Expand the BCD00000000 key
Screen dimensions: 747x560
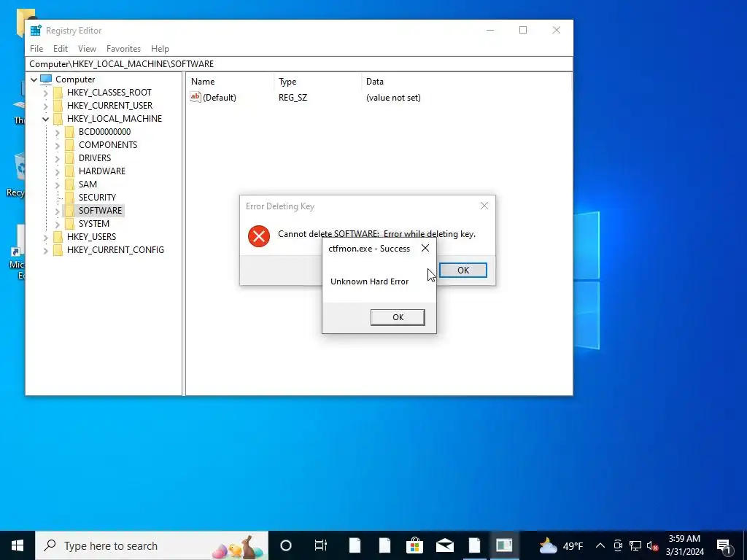[x=57, y=132]
